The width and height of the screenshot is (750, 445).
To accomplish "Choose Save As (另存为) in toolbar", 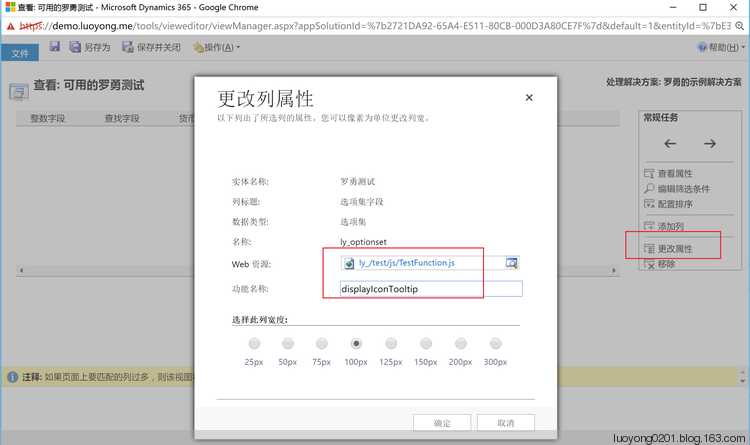I will pyautogui.click(x=90, y=47).
